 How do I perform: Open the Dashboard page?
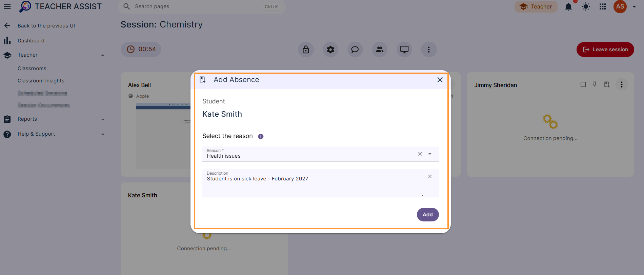pyautogui.click(x=31, y=41)
